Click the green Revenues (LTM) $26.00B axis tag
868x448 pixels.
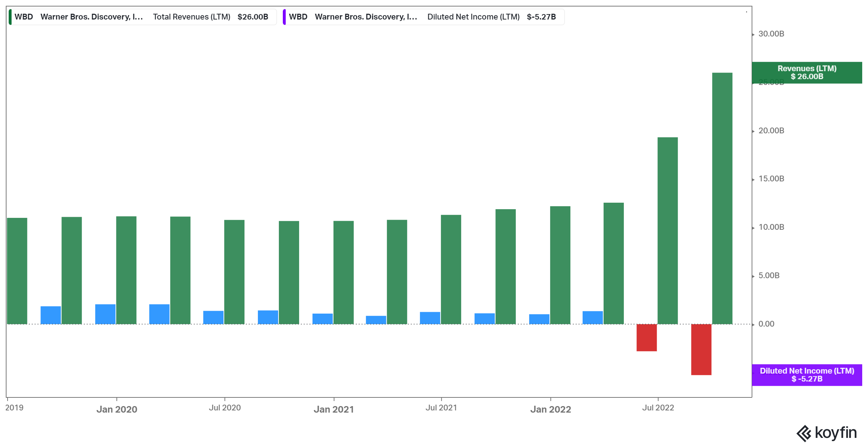click(x=807, y=73)
